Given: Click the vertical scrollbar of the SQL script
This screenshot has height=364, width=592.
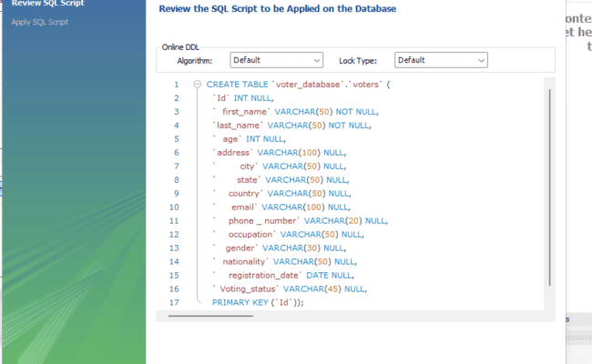Looking at the screenshot, I should 550,187.
